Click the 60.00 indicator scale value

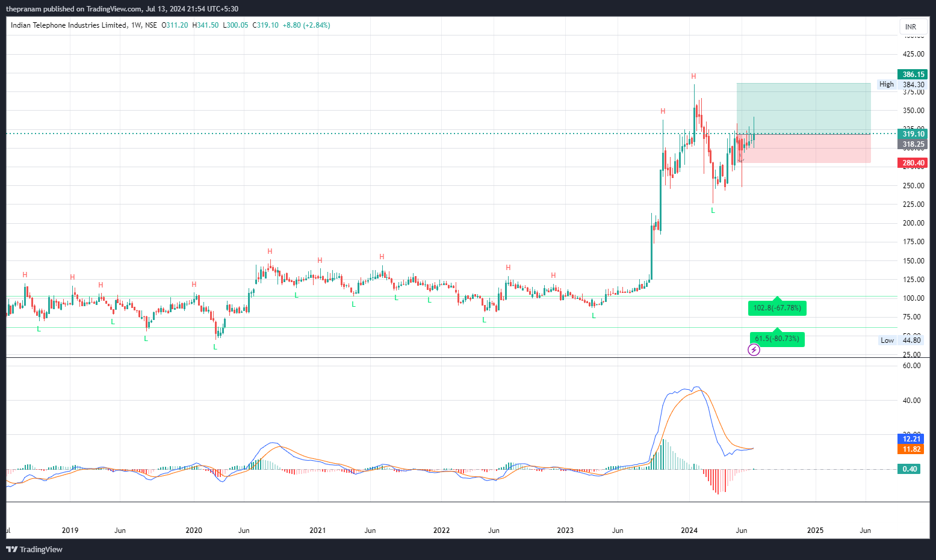click(x=912, y=366)
